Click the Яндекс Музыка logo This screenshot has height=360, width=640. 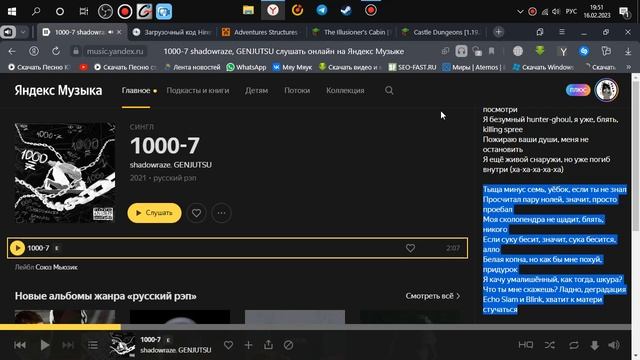pos(58,90)
